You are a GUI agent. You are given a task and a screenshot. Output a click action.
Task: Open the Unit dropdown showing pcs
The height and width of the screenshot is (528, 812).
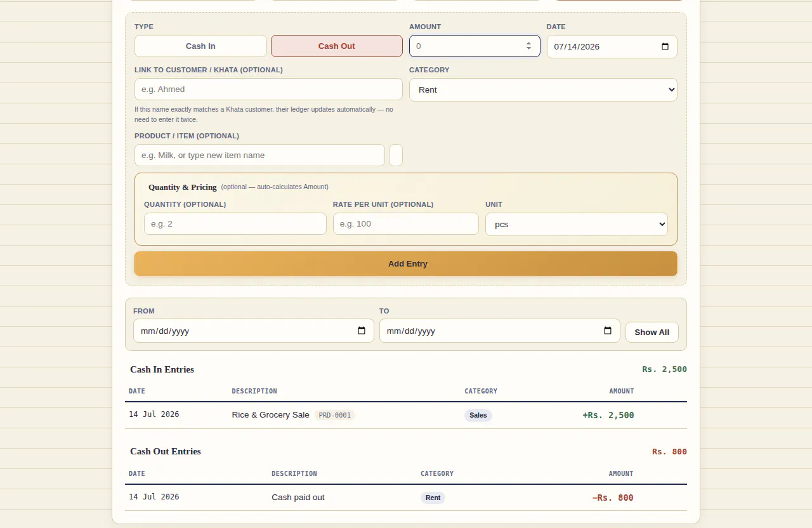point(577,224)
